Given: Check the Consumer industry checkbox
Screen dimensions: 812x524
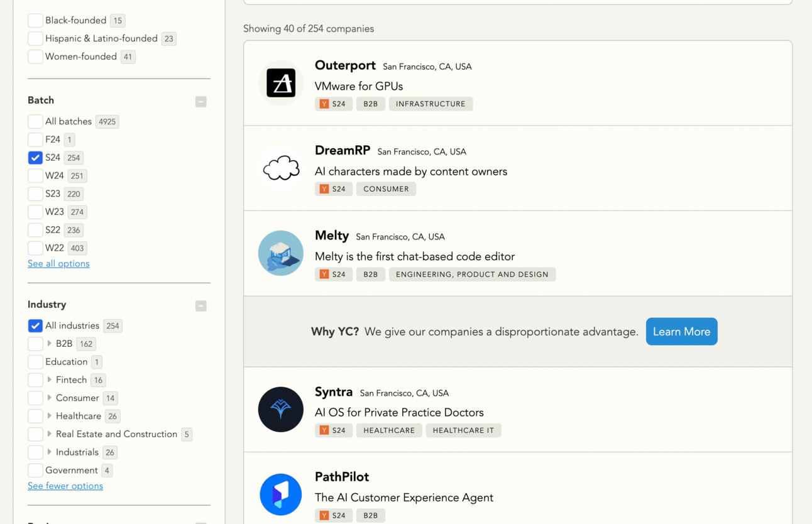Looking at the screenshot, I should [35, 398].
